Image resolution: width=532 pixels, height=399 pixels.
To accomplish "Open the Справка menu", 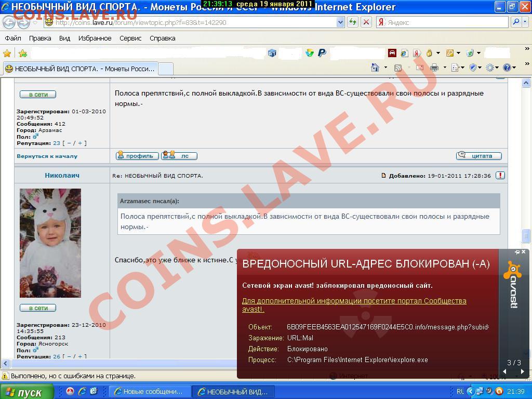I will [163, 38].
